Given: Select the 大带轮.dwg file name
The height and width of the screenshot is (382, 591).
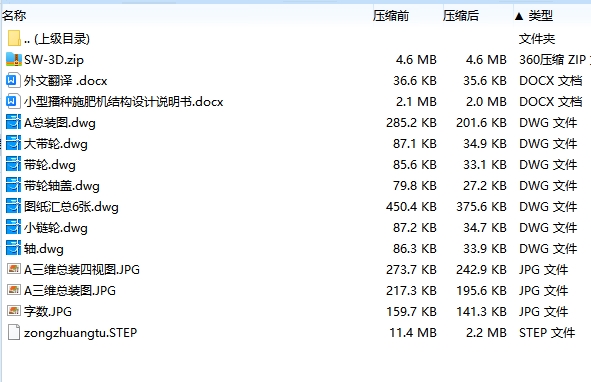Looking at the screenshot, I should pyautogui.click(x=56, y=144).
